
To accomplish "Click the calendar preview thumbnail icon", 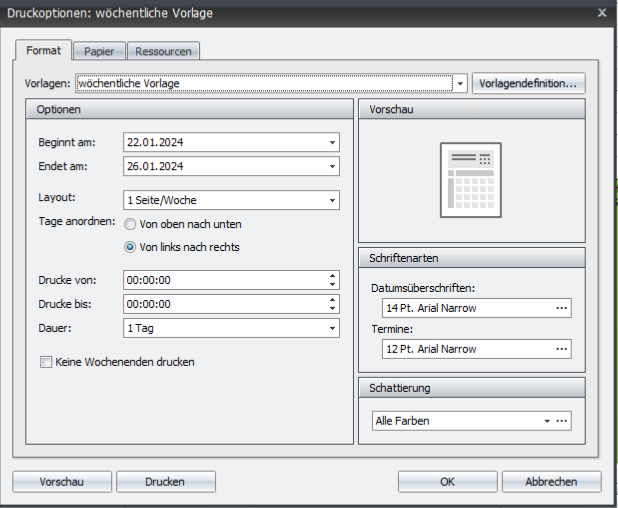I will (x=471, y=179).
